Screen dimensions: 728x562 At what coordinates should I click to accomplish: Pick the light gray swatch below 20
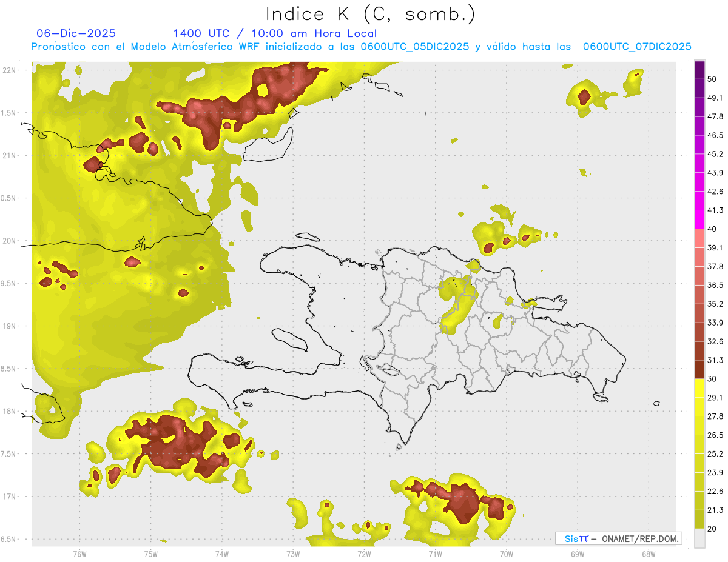click(699, 538)
